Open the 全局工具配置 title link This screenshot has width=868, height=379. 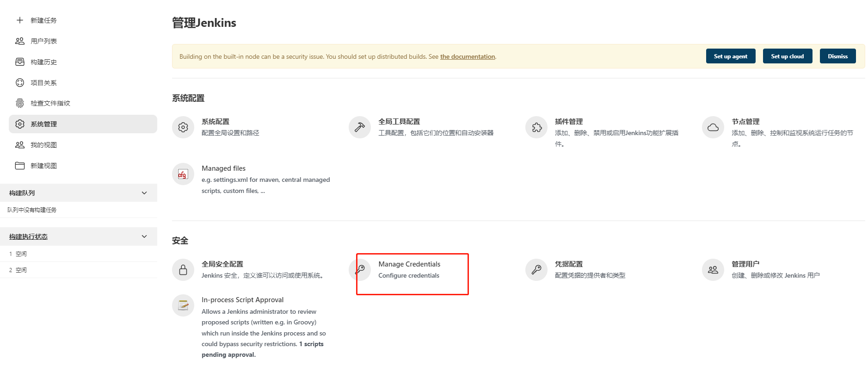pyautogui.click(x=399, y=122)
